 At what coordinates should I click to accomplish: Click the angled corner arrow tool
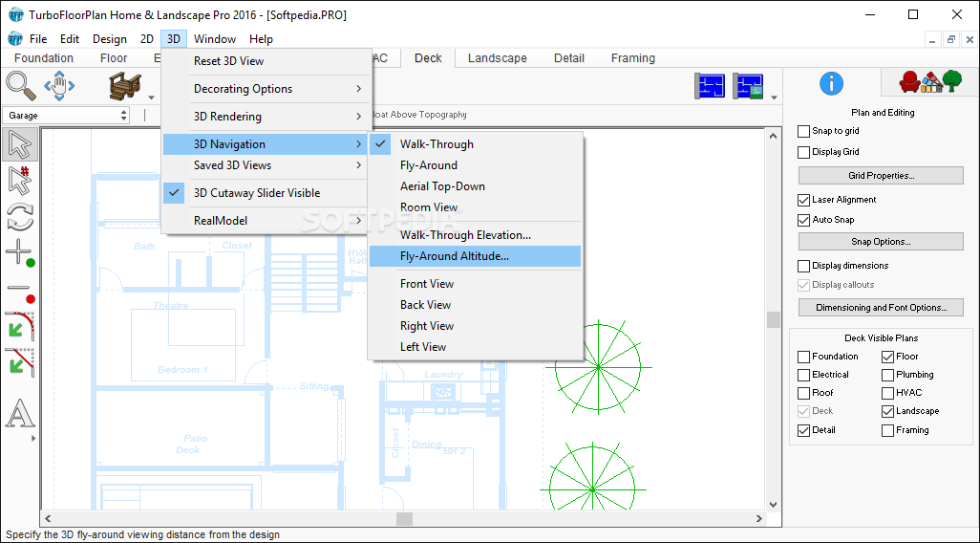20,361
